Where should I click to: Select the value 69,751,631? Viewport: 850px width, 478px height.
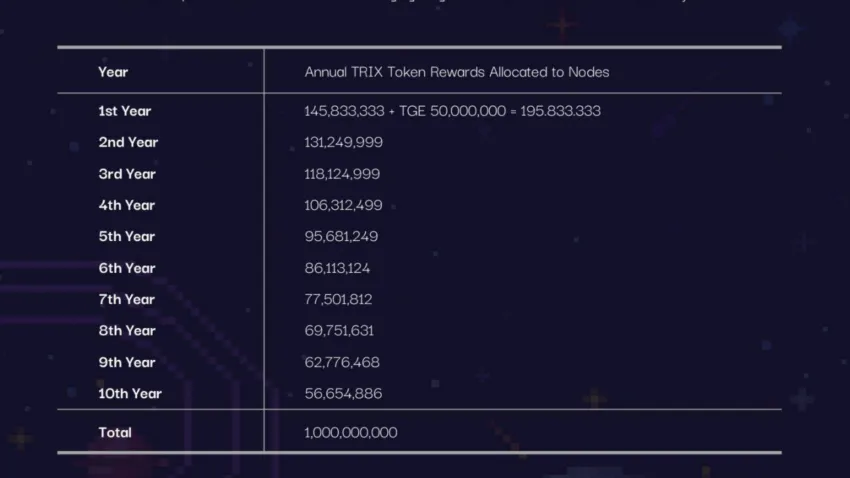[x=339, y=331]
